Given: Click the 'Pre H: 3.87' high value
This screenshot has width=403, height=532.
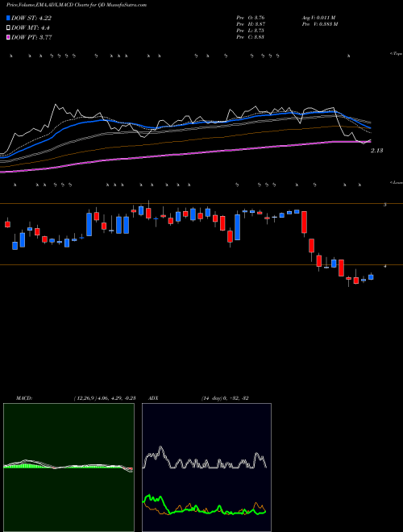Looking at the screenshot, I should (251, 24).
